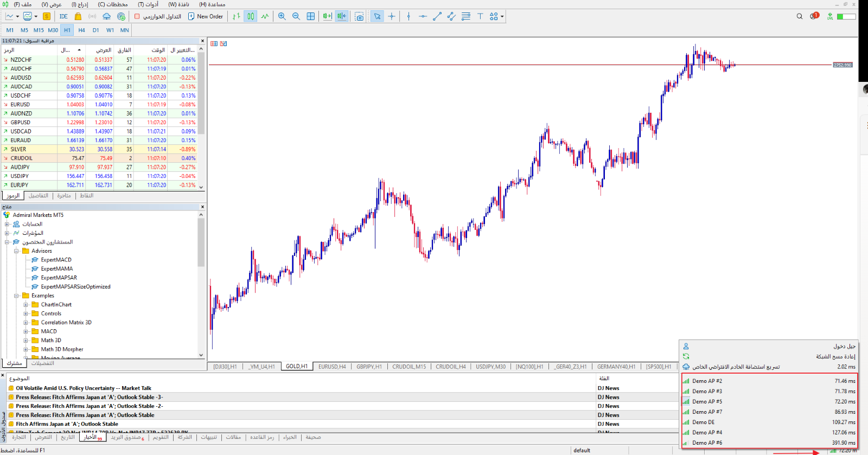Select the text label tool
The width and height of the screenshot is (868, 455).
point(480,16)
